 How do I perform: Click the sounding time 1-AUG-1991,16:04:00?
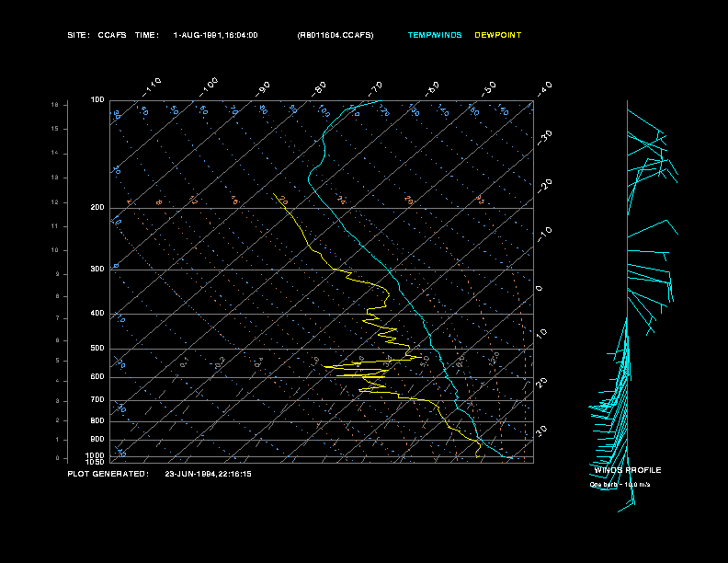click(x=215, y=35)
